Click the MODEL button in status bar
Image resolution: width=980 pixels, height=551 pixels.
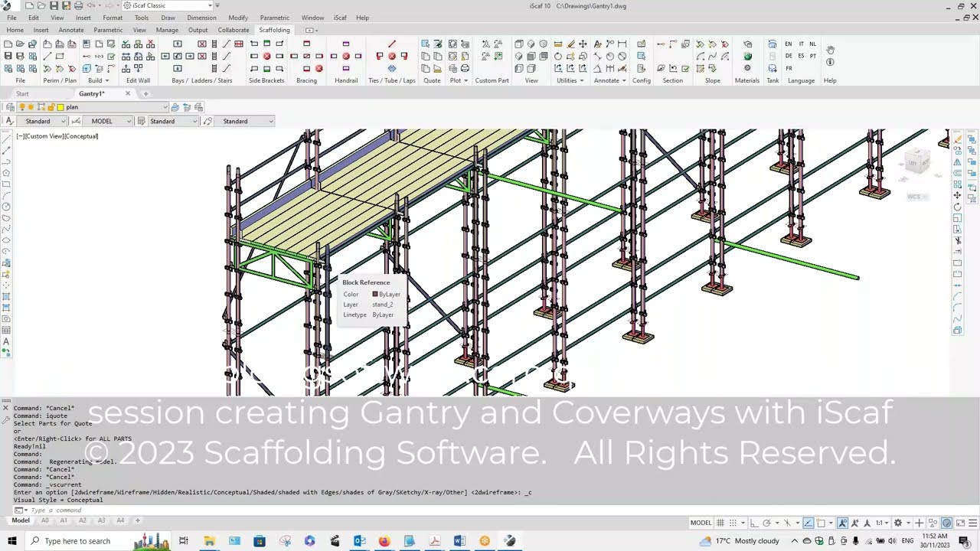tap(701, 523)
